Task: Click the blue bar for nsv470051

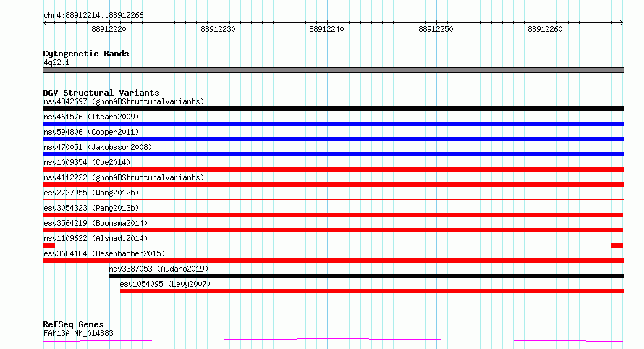Action: tap(333, 154)
